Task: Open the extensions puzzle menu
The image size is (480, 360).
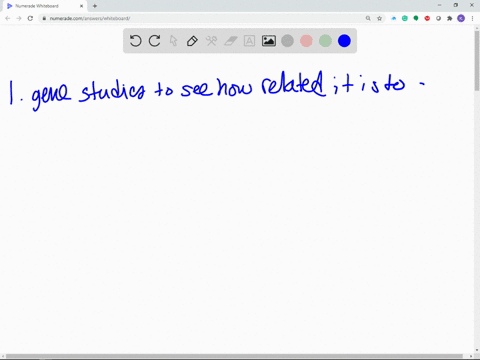Action: pyautogui.click(x=450, y=18)
